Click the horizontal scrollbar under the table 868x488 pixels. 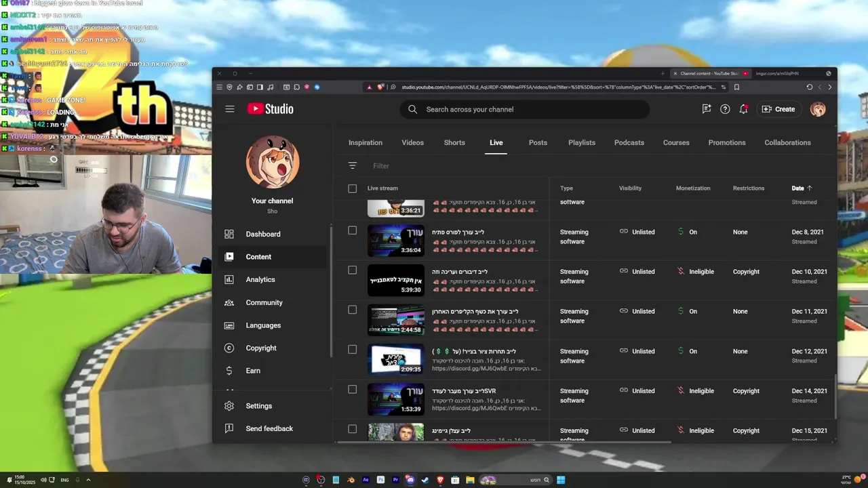tap(503, 442)
